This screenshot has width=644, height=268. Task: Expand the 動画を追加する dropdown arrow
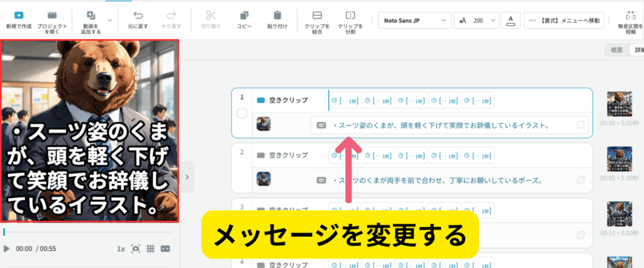[109, 20]
